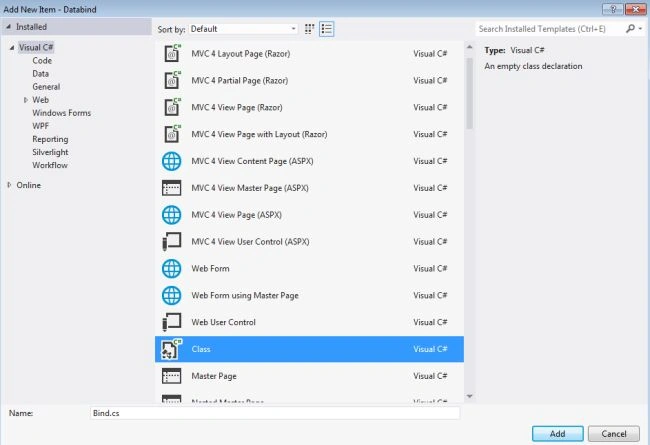Select the Class item text
This screenshot has width=650, height=445.
[x=201, y=349]
